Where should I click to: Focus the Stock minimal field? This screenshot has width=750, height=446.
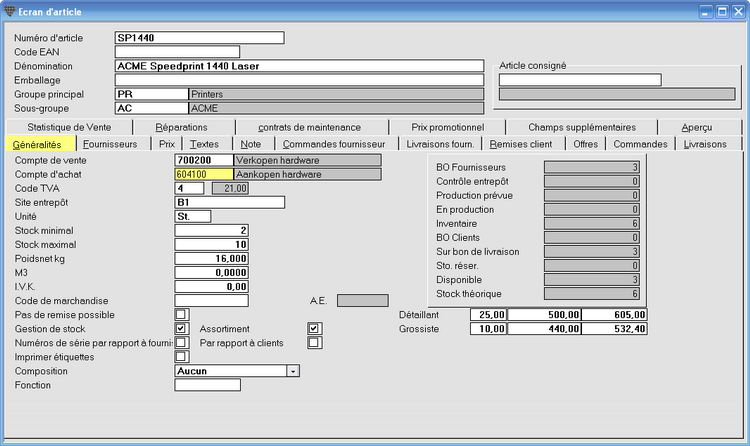pyautogui.click(x=212, y=231)
